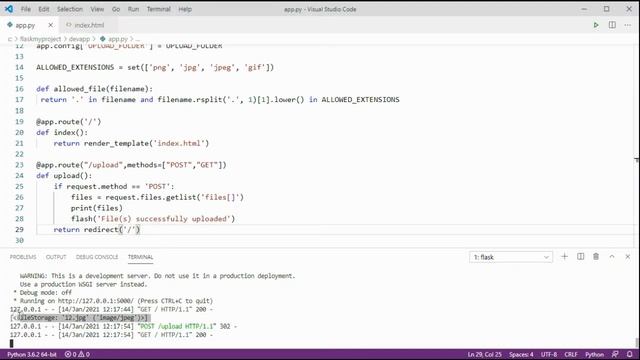The image size is (640, 360).
Task: Add a new terminal with plus icon
Action: click(564, 257)
